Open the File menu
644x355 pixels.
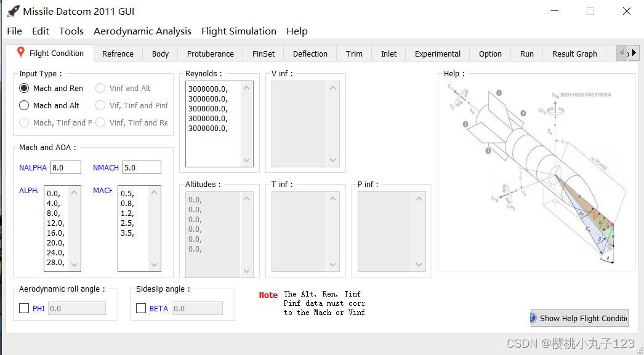coord(14,31)
